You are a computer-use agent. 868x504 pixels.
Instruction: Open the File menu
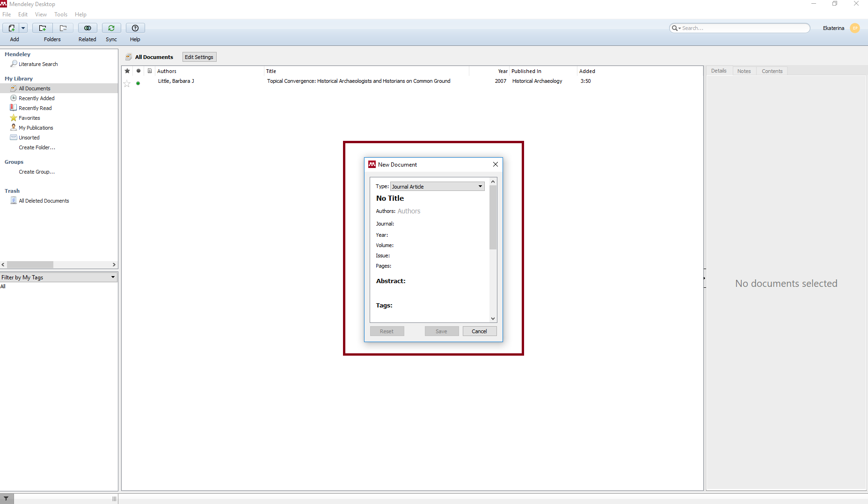pos(7,15)
